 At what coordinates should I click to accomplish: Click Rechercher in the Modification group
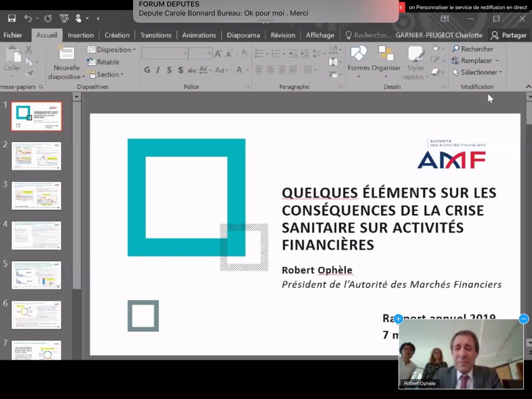click(473, 49)
